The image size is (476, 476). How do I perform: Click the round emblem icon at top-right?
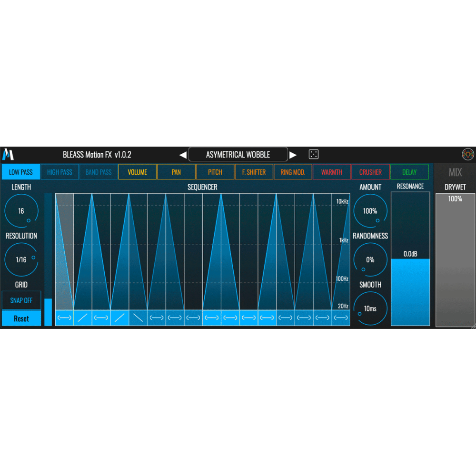pyautogui.click(x=467, y=154)
